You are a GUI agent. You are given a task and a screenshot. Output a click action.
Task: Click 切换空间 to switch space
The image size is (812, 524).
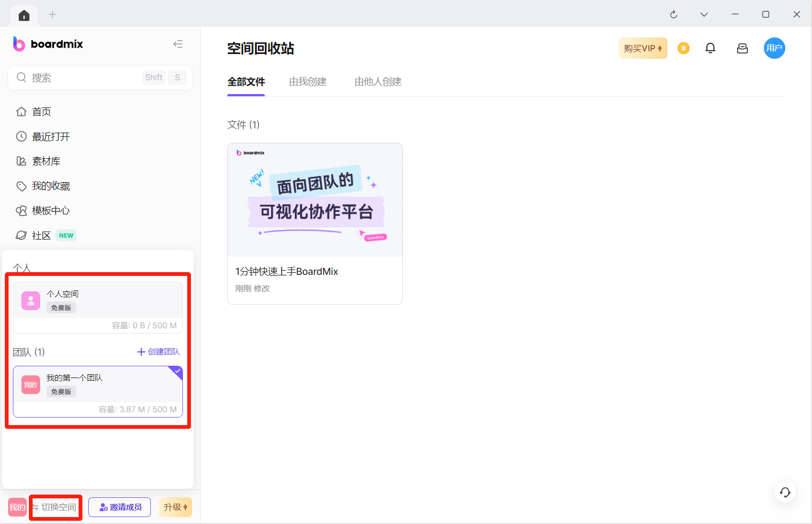click(55, 507)
